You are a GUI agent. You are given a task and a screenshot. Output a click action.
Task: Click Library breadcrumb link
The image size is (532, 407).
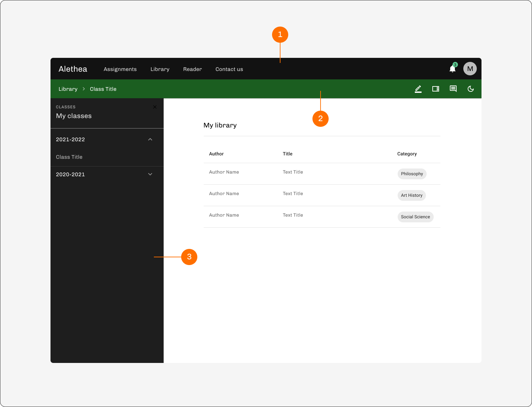[68, 89]
